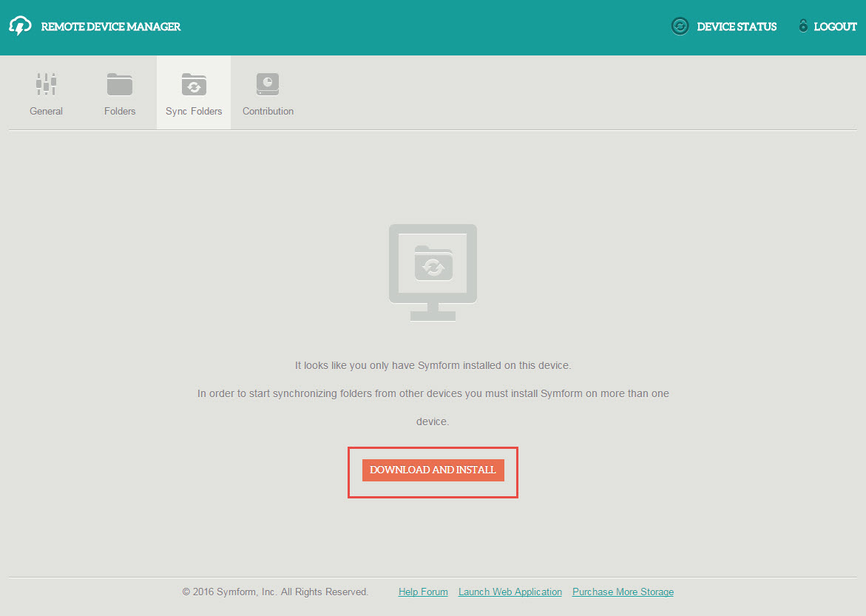866x616 pixels.
Task: Select the Sync Folders tab label
Action: coord(194,111)
